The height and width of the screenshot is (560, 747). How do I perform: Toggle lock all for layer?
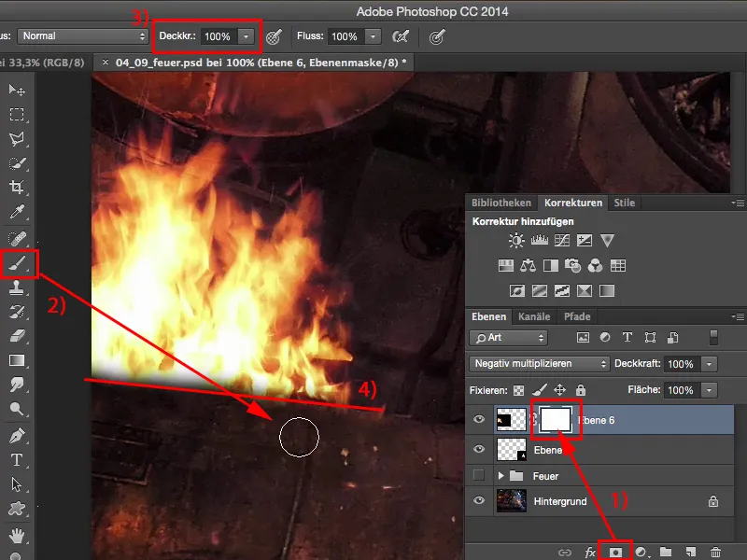(580, 390)
